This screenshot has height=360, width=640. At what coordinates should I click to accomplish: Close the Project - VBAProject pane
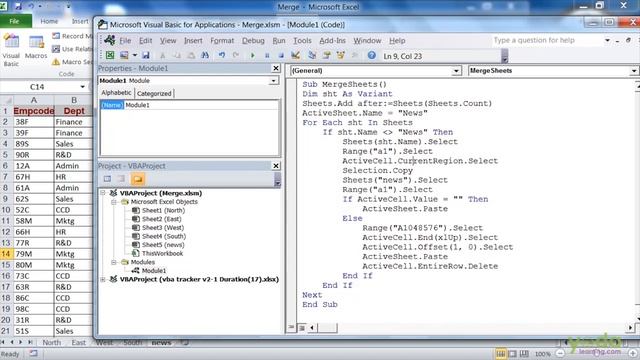[276, 166]
